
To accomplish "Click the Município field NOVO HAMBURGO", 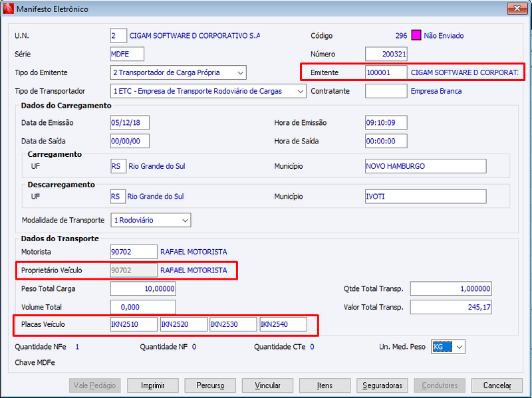I will [x=426, y=166].
